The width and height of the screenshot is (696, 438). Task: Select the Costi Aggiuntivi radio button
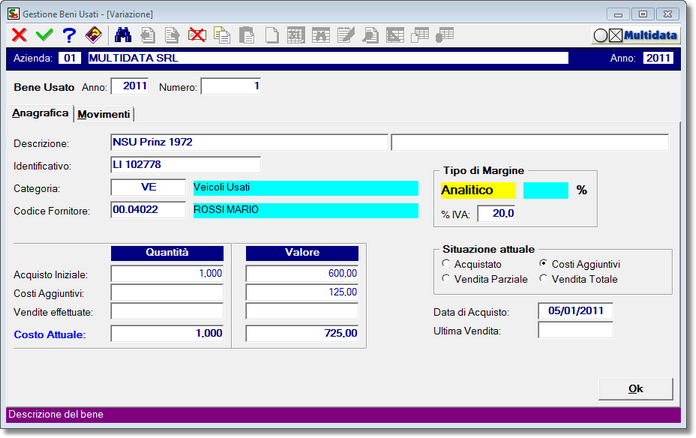point(543,264)
